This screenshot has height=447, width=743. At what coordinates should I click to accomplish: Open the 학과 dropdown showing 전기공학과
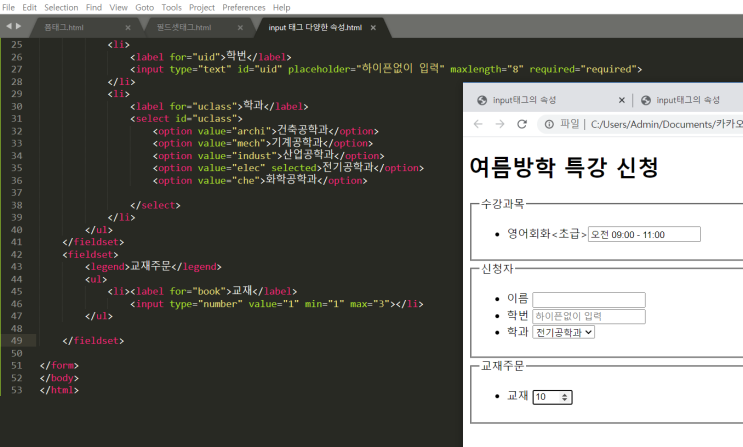click(563, 332)
